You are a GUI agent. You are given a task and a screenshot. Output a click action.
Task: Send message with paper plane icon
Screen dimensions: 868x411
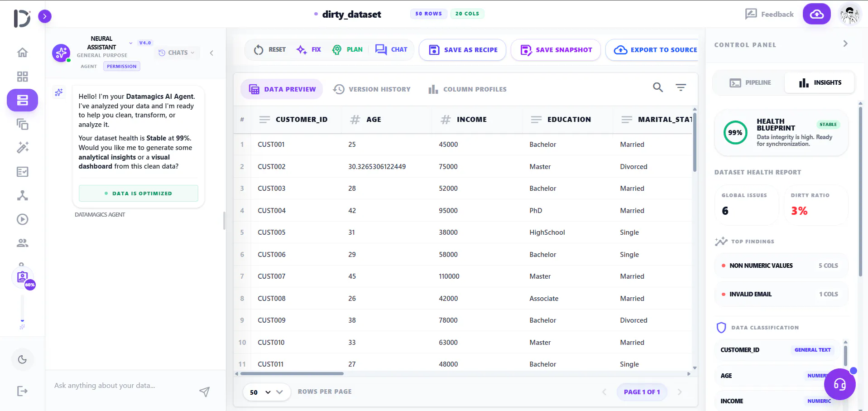pos(205,392)
